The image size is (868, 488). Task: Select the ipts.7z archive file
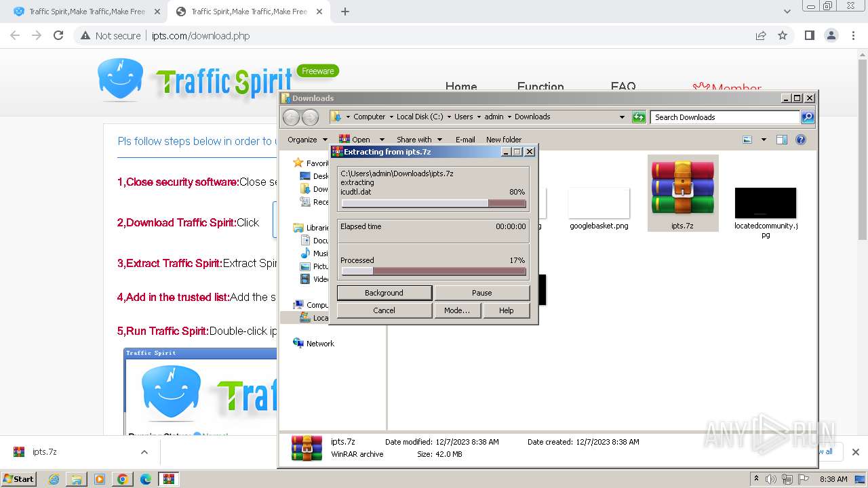[x=682, y=193]
